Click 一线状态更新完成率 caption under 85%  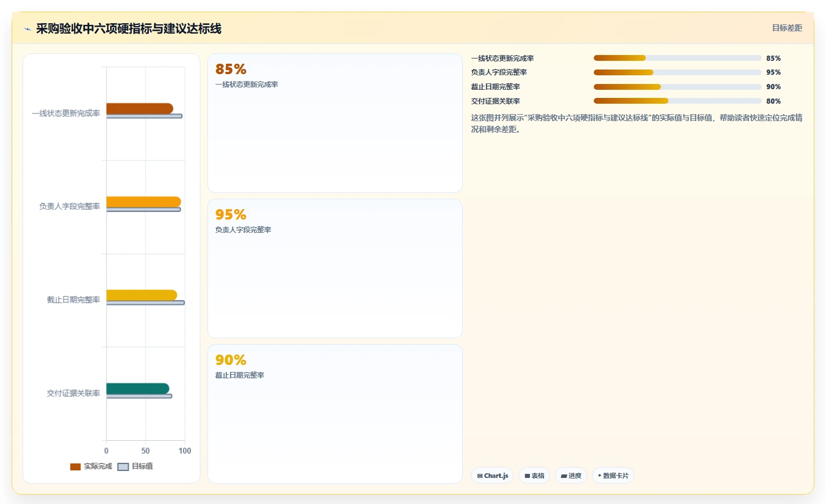[247, 85]
